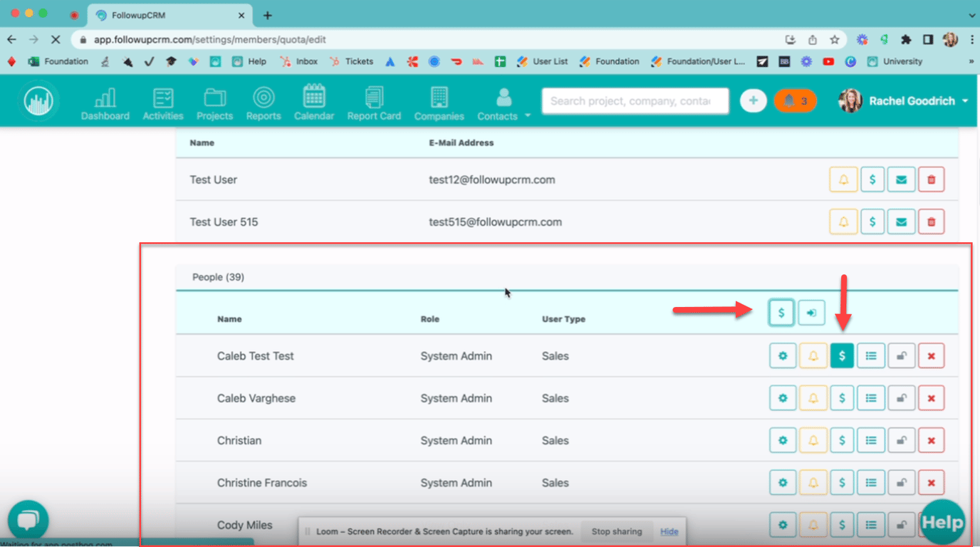Open quota settings via dollar icon for Caleb Varghese
980x547 pixels.
tap(842, 397)
